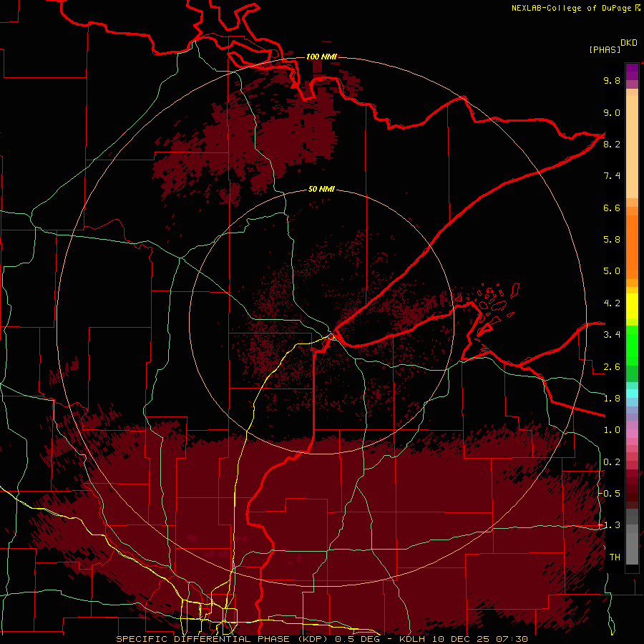This screenshot has height=644, width=644.
Task: Pick the cyan color bar segment
Action: point(632,394)
